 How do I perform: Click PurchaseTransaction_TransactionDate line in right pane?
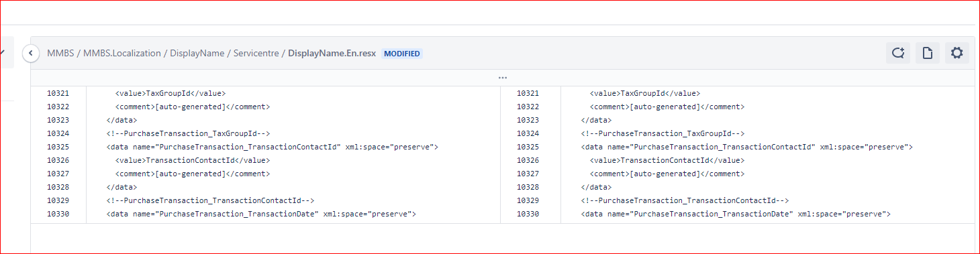736,214
